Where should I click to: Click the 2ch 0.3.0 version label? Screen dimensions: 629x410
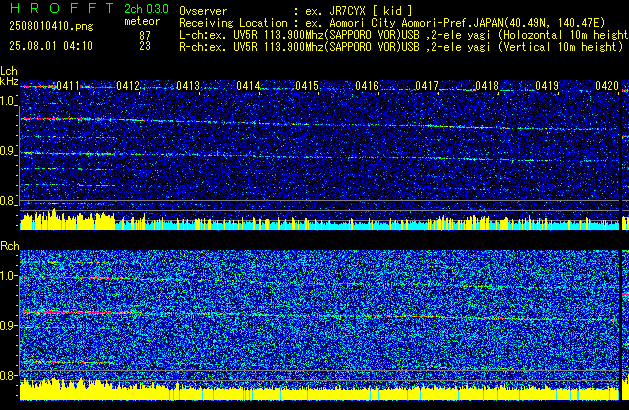coord(146,9)
